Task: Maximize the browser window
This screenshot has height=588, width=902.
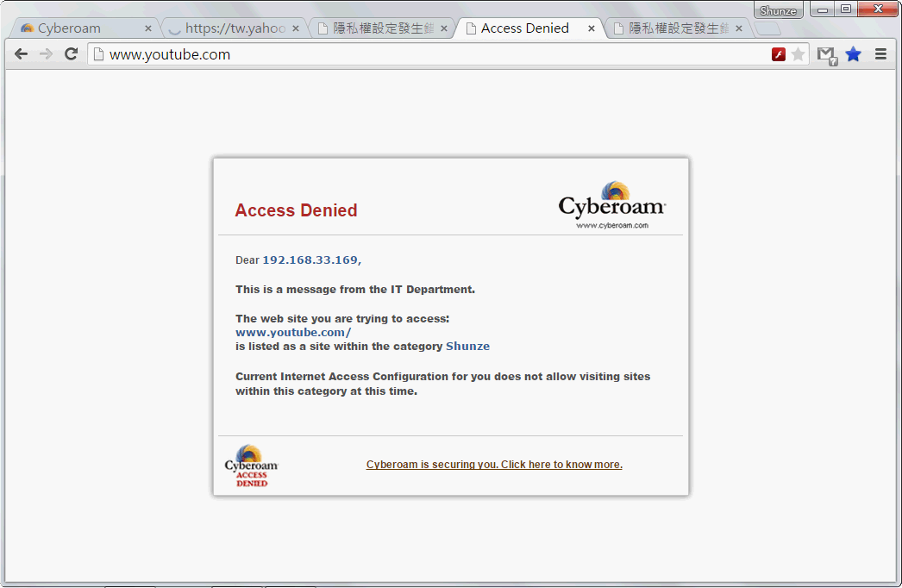Action: tap(846, 9)
